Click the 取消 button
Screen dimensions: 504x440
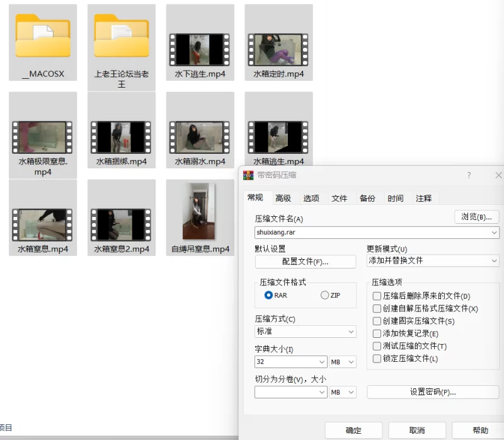tap(417, 431)
